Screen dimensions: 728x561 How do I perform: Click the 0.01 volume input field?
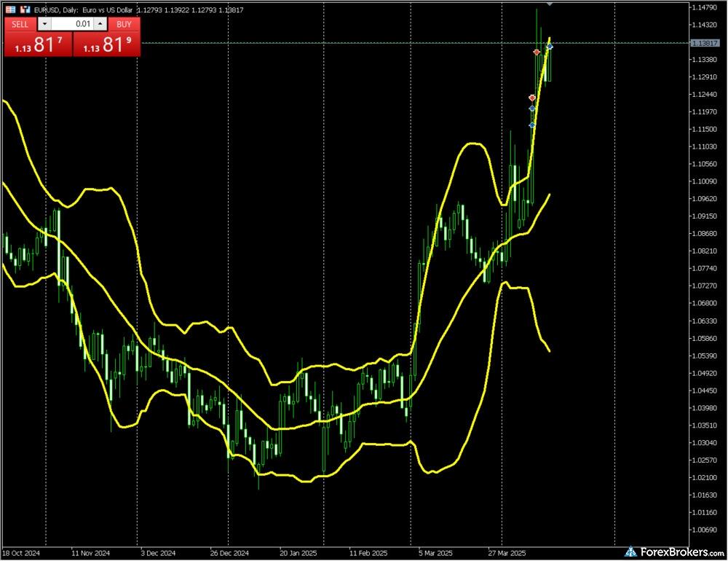click(71, 24)
